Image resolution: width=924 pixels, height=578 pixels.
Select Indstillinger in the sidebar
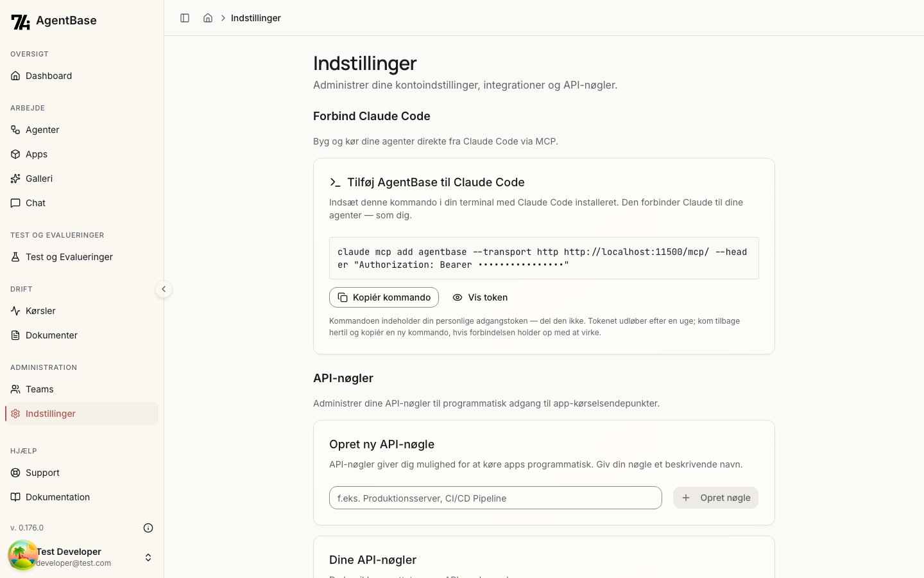[81, 414]
